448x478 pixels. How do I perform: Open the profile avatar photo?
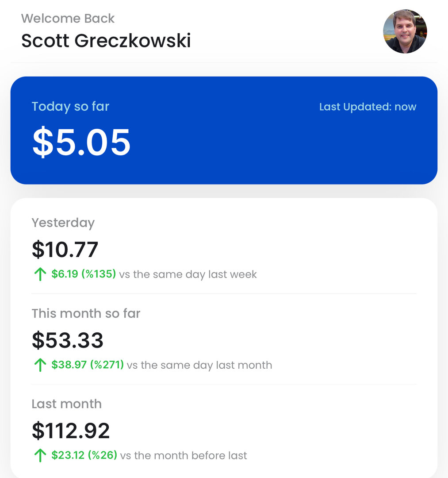click(405, 31)
